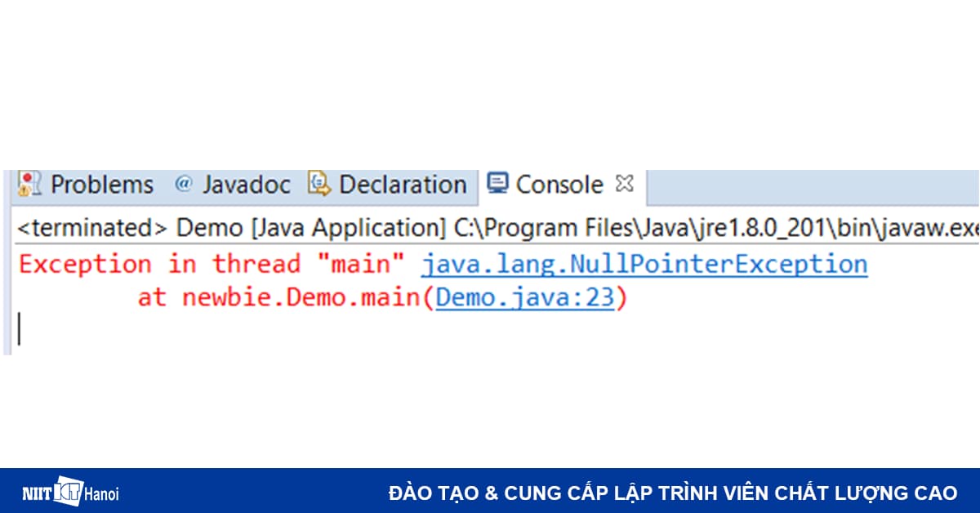Close the Console view
Screen dimensions: 980x513
pyautogui.click(x=623, y=183)
